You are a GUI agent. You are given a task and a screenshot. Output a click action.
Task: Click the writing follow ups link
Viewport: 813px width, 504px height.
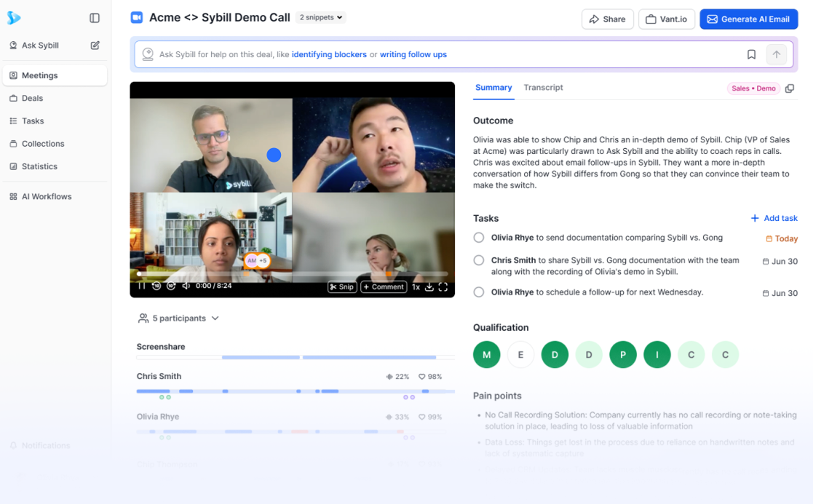click(413, 55)
